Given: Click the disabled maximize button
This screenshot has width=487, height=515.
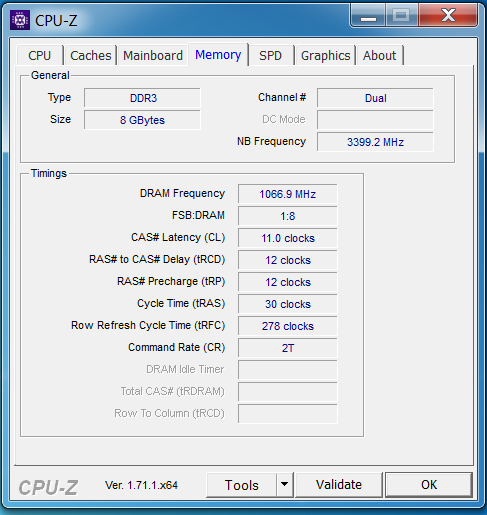Looking at the screenshot, I should coord(401,15).
